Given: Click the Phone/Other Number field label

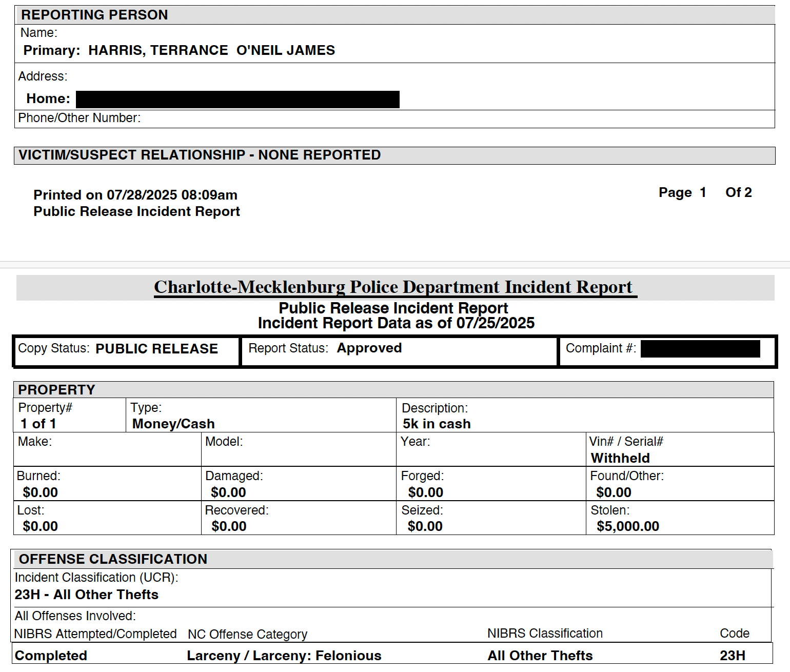Looking at the screenshot, I should [x=80, y=118].
